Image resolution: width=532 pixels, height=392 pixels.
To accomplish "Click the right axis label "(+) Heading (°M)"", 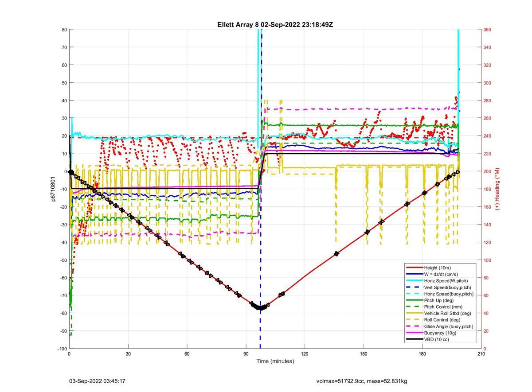I will point(497,189).
